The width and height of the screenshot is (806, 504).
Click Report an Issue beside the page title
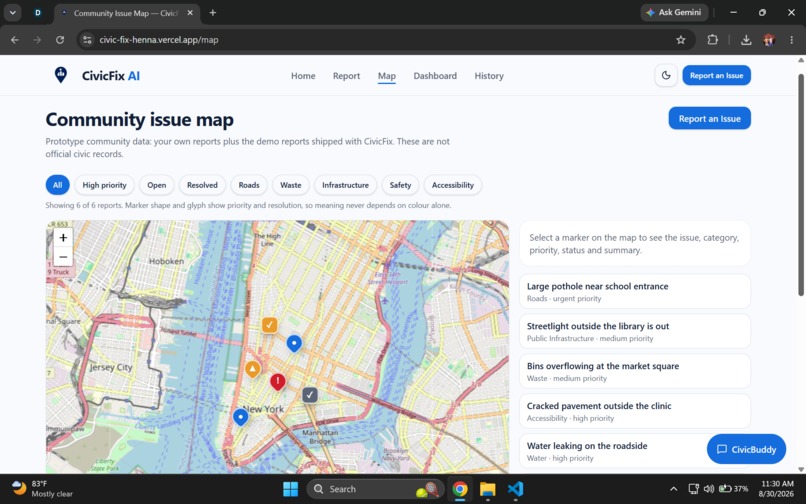pyautogui.click(x=709, y=118)
